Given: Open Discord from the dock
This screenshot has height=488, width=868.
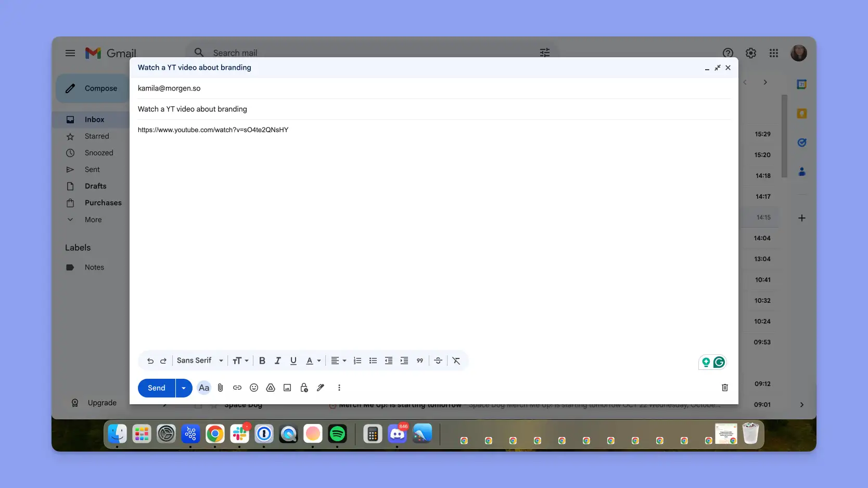Looking at the screenshot, I should (398, 433).
